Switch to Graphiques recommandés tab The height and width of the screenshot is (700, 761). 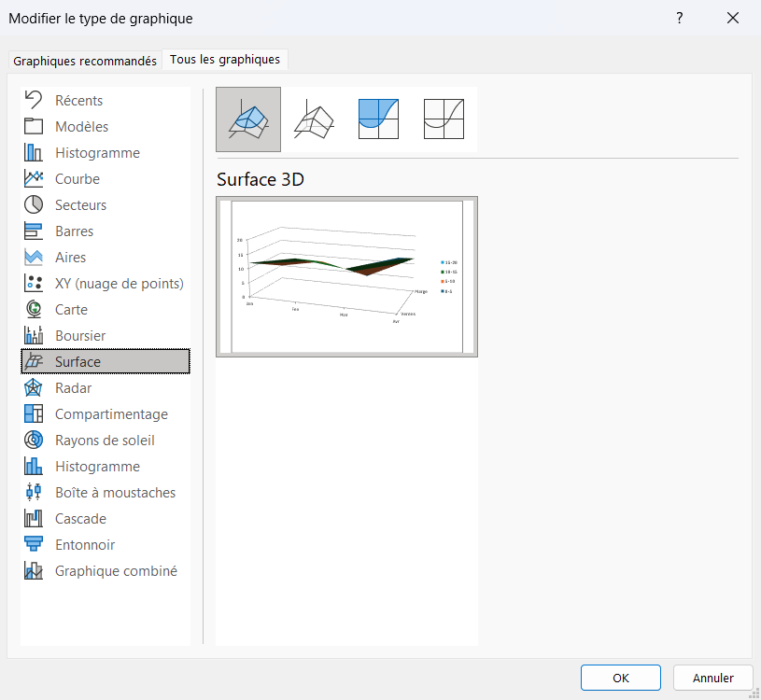click(85, 61)
